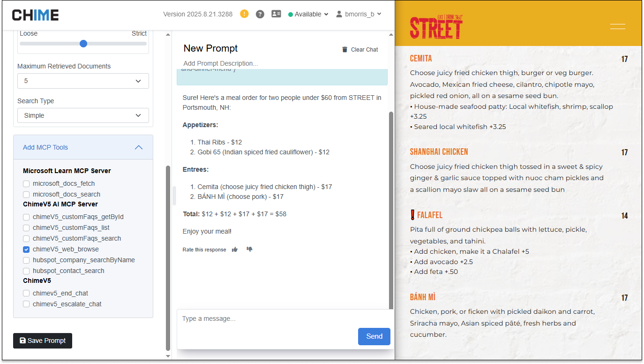Click the Version 2025.8.21.3288 text
The width and height of the screenshot is (644, 364).
point(198,14)
